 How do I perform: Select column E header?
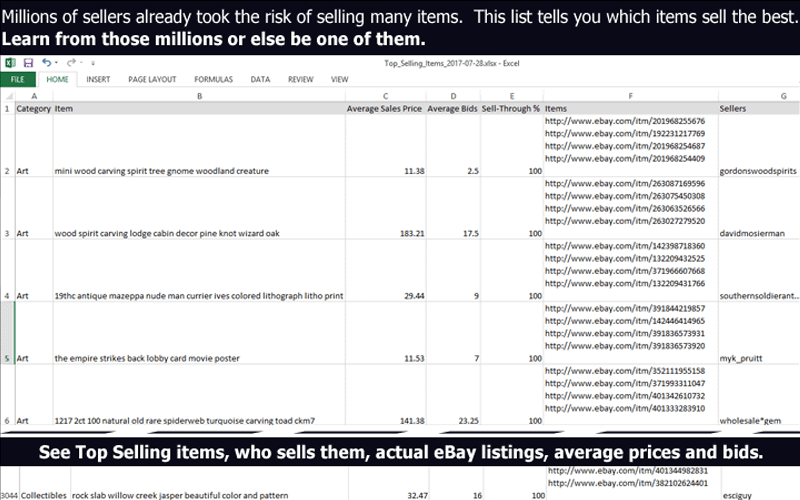tap(512, 96)
